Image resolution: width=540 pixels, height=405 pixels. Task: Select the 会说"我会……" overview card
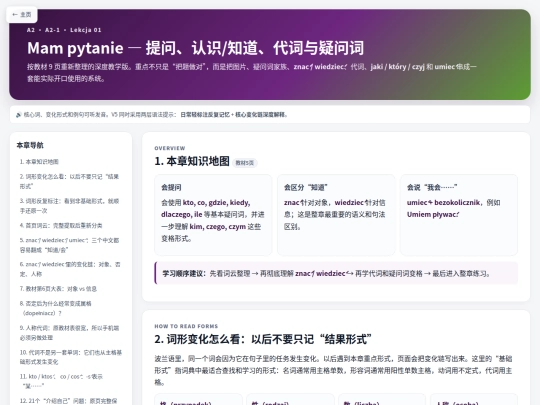pyautogui.click(x=459, y=215)
